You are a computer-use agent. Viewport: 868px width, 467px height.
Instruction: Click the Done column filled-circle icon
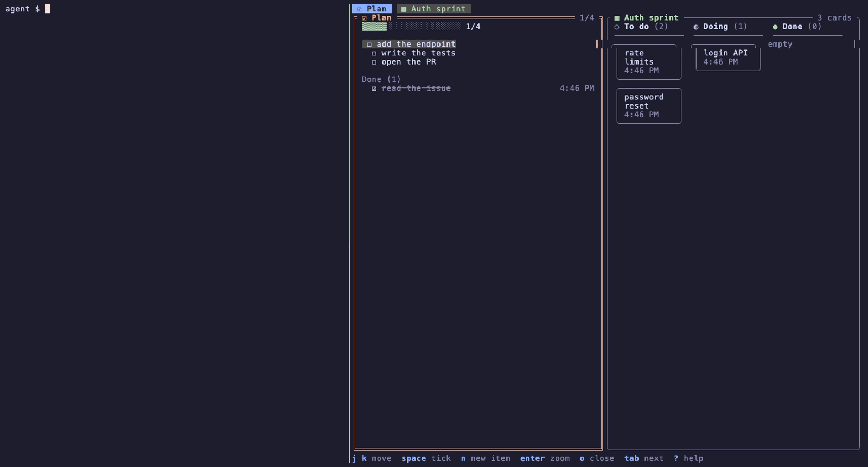(775, 27)
